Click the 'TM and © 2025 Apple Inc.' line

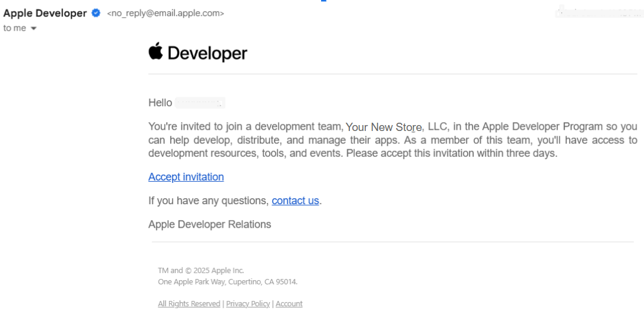click(x=201, y=270)
